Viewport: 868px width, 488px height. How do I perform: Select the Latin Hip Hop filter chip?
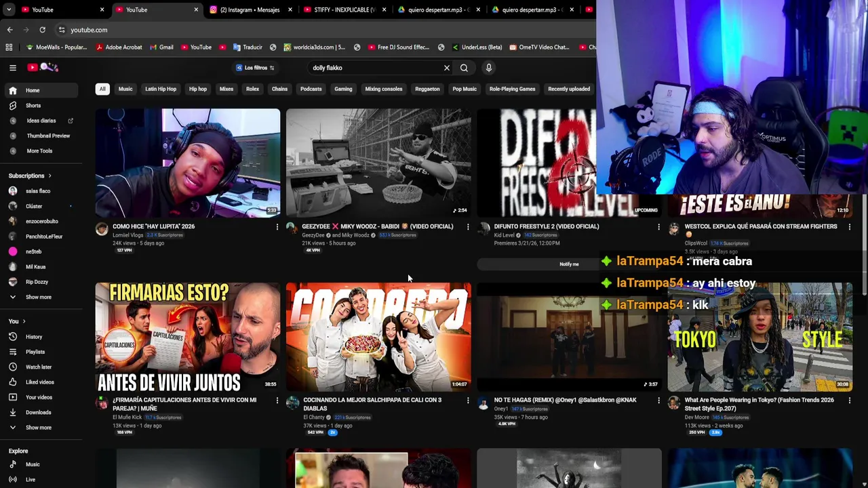[161, 89]
